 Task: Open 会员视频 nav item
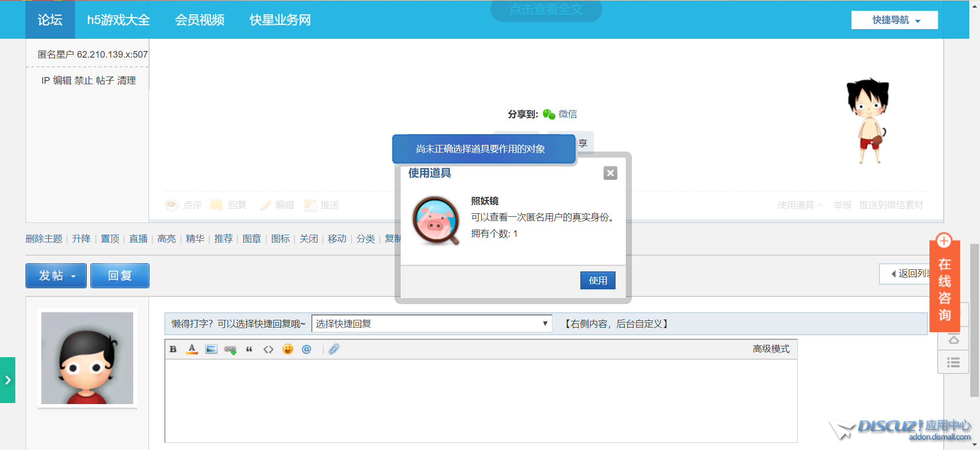[200, 20]
